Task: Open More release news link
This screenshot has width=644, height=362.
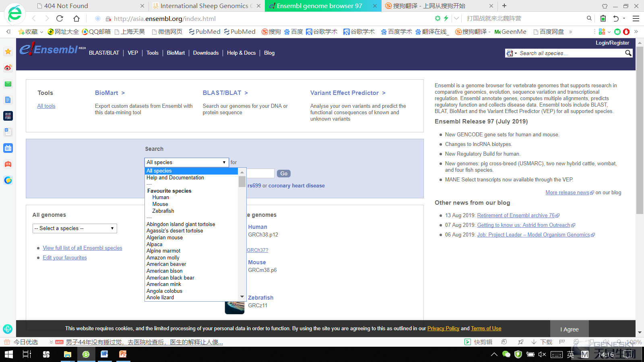Action: 567,193
